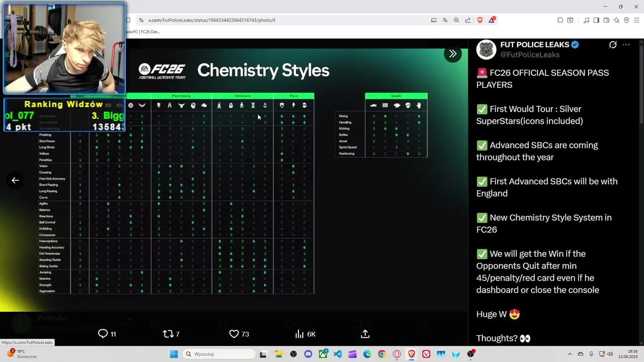Open Visual Studio Code from the taskbar
This screenshot has width=644, height=362.
coord(338,354)
